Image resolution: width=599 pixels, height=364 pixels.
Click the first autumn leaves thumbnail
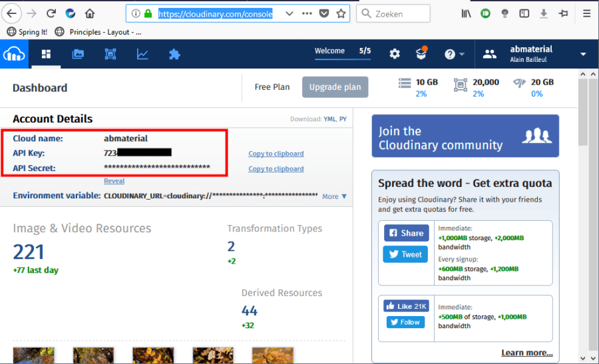33,355
